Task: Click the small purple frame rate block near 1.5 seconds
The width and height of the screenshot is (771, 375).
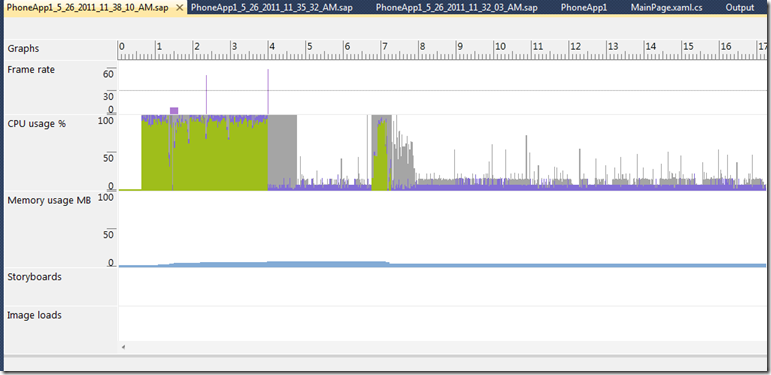Action: pos(174,111)
